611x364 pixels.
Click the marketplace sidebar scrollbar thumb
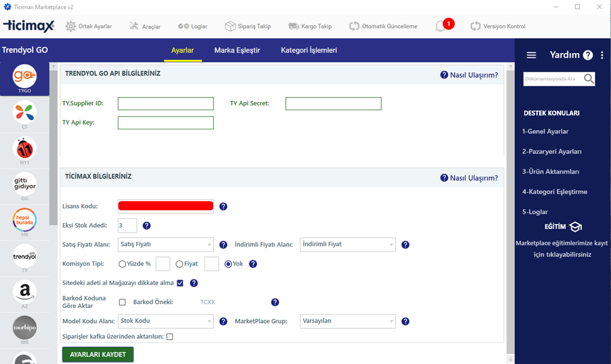pyautogui.click(x=53, y=148)
